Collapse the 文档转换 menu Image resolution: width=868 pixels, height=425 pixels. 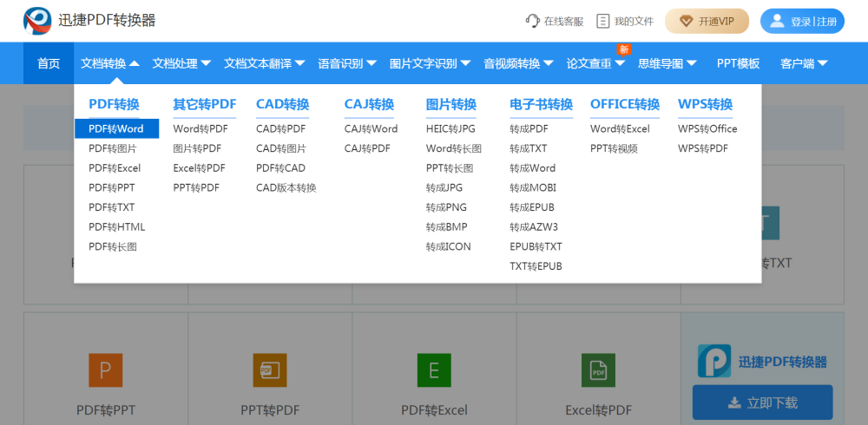pos(109,63)
